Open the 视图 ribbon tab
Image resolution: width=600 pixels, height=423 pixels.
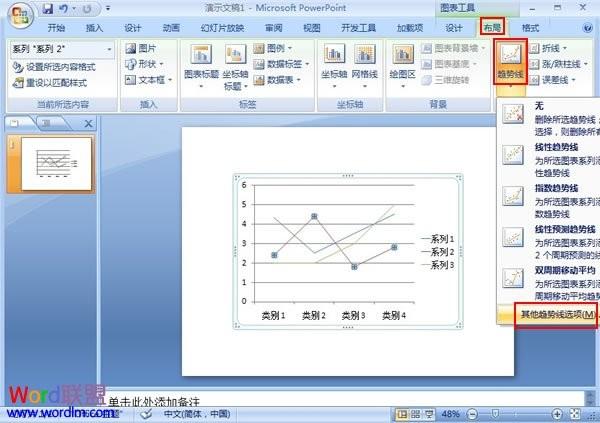[311, 28]
